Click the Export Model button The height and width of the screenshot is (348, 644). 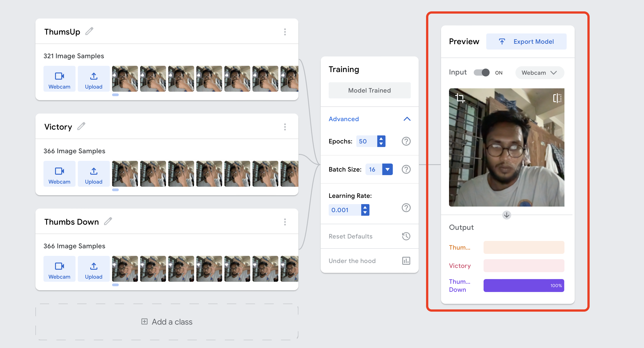(526, 41)
